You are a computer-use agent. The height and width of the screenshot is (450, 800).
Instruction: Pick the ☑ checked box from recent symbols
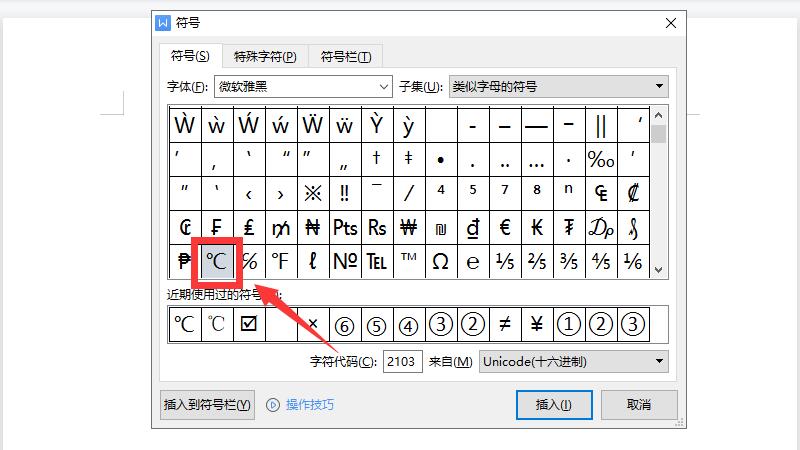click(x=249, y=324)
